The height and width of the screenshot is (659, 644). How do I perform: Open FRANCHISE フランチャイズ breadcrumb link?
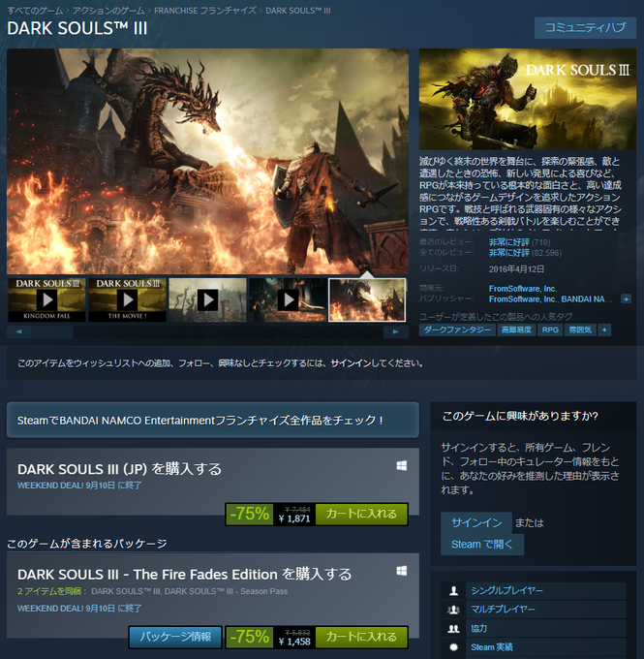click(x=205, y=11)
